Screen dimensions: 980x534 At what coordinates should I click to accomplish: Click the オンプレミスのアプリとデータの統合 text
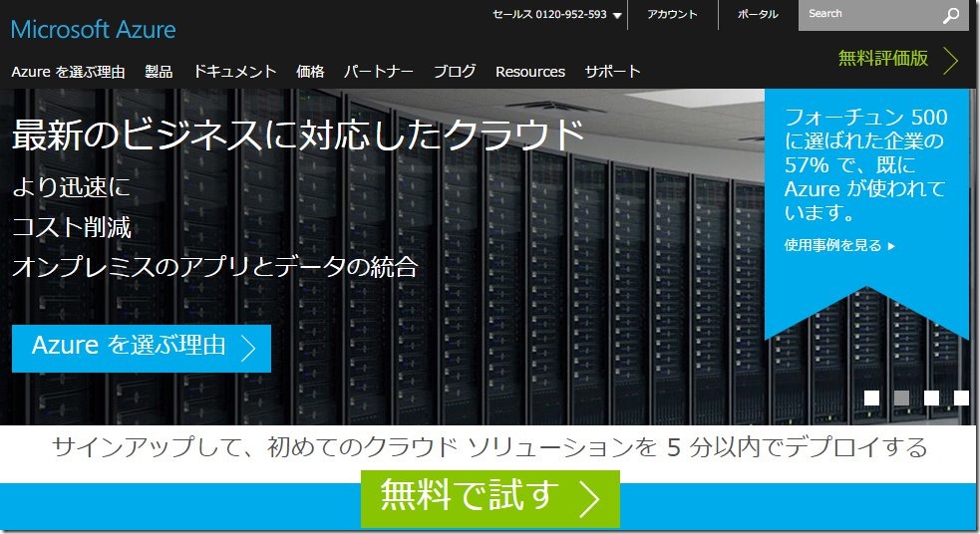click(215, 267)
